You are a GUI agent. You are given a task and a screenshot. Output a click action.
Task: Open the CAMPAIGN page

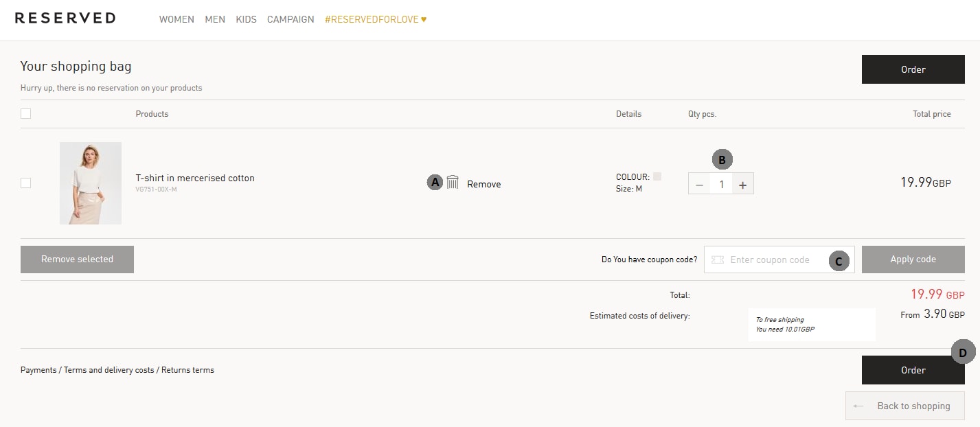(290, 19)
